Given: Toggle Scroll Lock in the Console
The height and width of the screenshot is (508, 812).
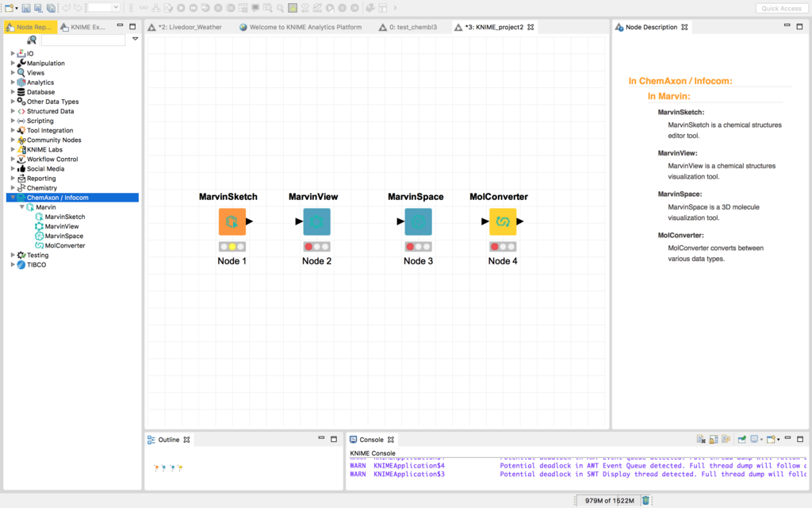Looking at the screenshot, I should coord(713,439).
